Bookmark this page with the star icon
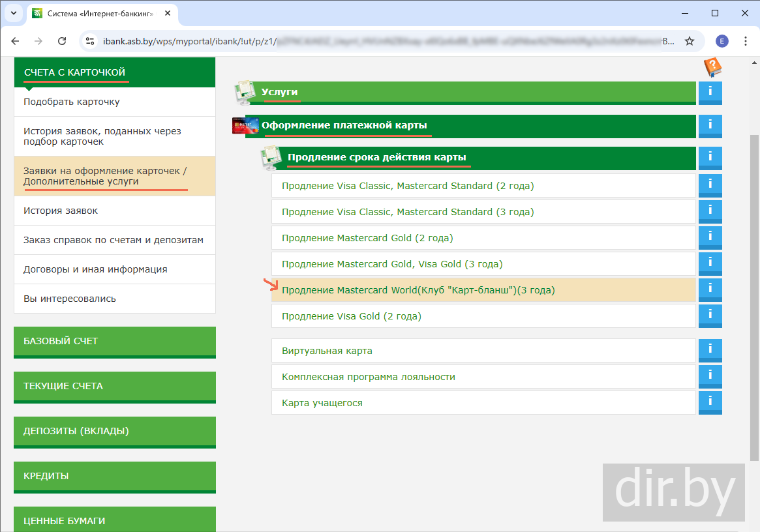The image size is (760, 532). [689, 41]
